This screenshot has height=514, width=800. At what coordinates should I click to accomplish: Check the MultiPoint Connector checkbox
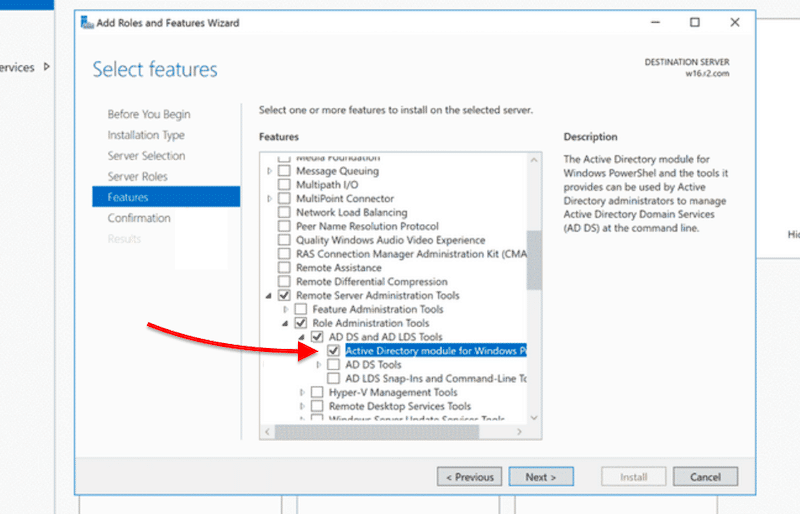click(x=284, y=198)
